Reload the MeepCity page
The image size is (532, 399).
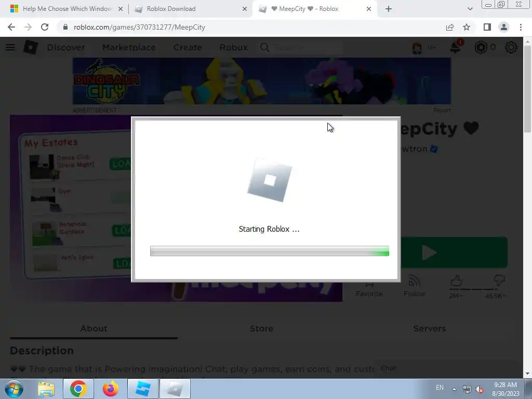45,27
